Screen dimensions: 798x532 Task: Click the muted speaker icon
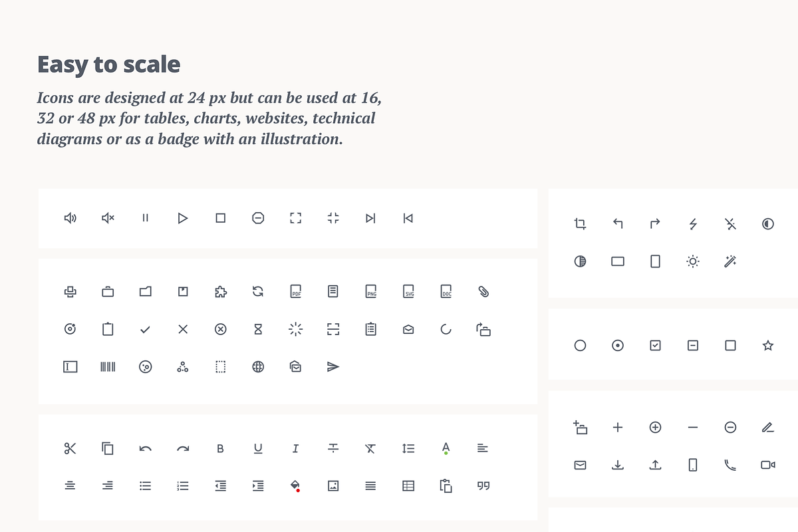coord(108,218)
